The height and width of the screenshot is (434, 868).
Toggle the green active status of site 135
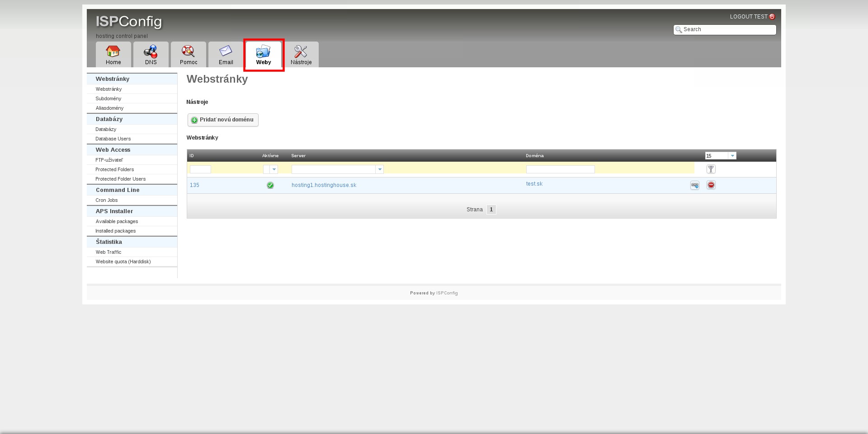click(270, 185)
